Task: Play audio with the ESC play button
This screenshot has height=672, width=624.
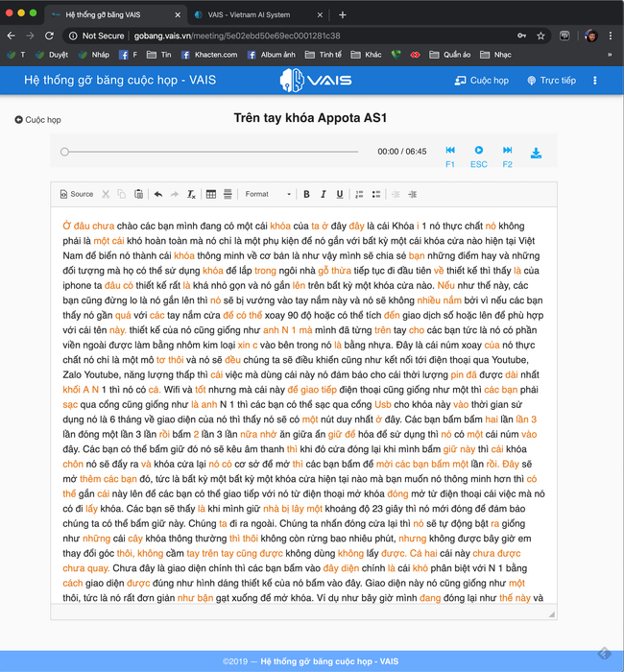Action: 479,156
